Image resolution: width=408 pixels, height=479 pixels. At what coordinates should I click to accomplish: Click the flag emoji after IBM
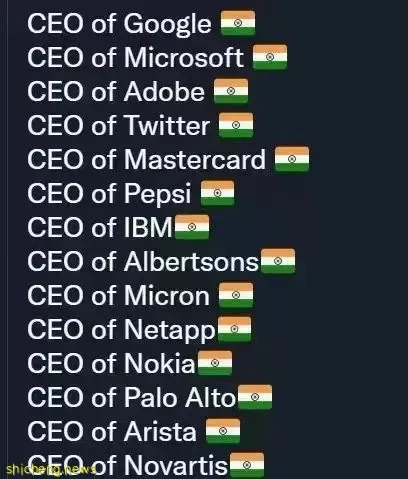coord(192,227)
